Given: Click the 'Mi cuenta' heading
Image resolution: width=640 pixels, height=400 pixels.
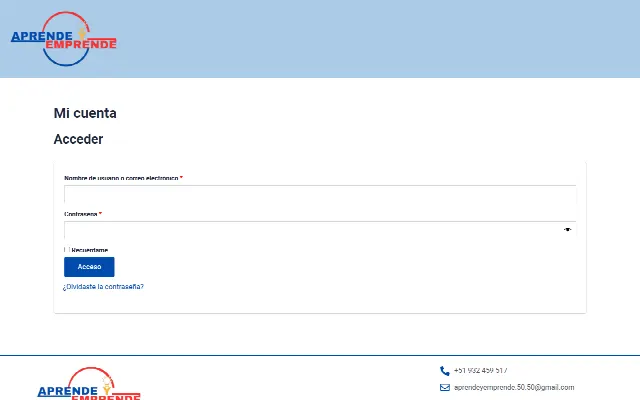Looking at the screenshot, I should click(85, 113).
